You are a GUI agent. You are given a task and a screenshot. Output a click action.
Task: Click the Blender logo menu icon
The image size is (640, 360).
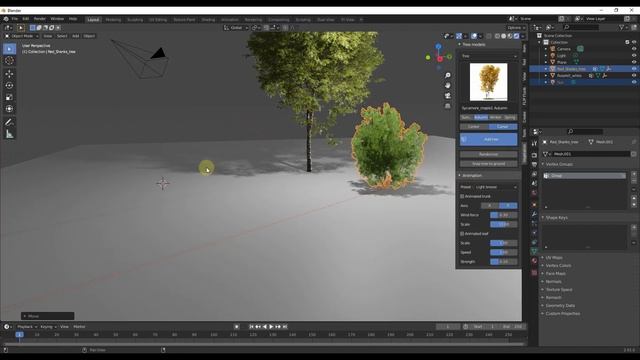point(6,19)
